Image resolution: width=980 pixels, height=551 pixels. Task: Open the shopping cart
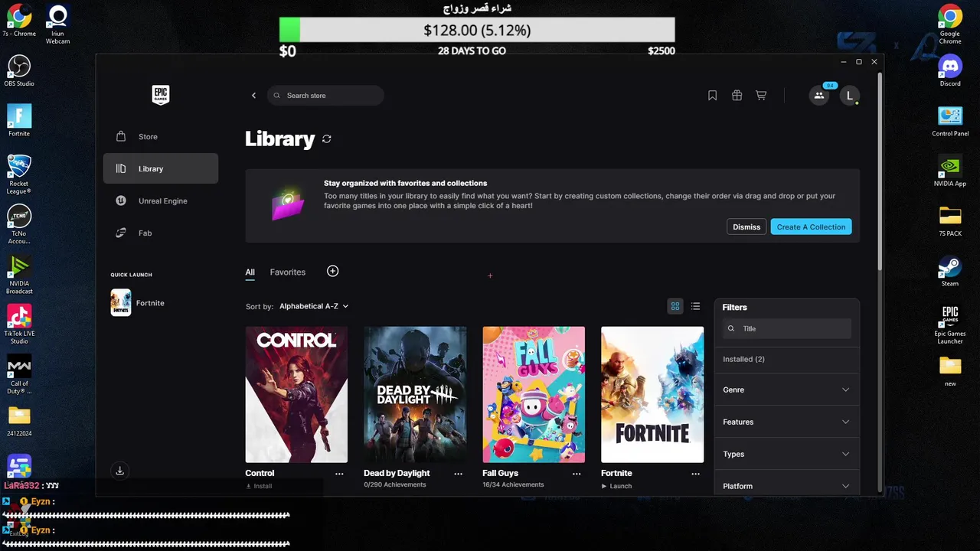(761, 96)
